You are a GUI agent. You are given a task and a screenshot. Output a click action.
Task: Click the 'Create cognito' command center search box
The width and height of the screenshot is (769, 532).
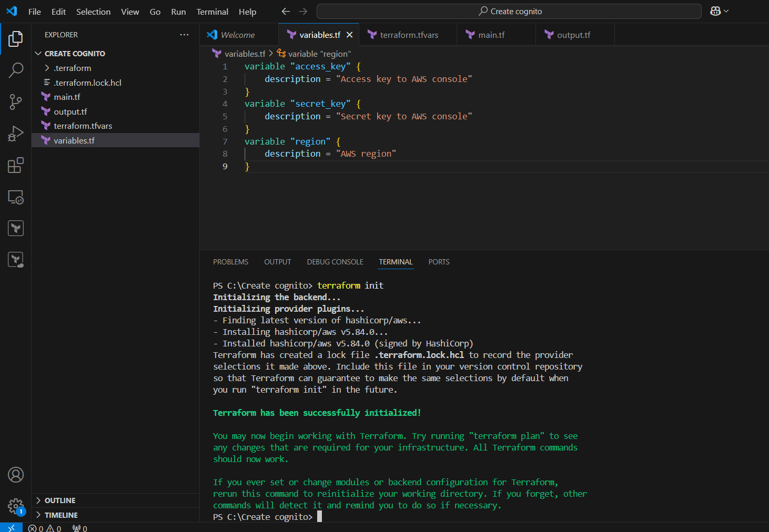509,11
